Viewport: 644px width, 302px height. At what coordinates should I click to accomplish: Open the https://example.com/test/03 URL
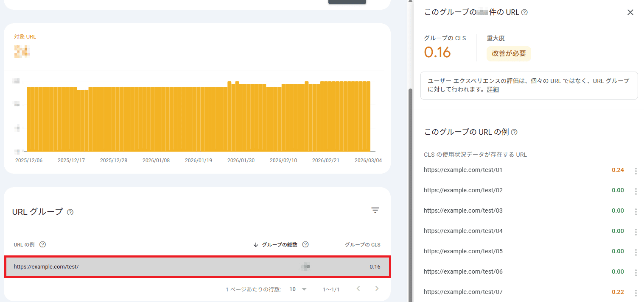pos(463,211)
